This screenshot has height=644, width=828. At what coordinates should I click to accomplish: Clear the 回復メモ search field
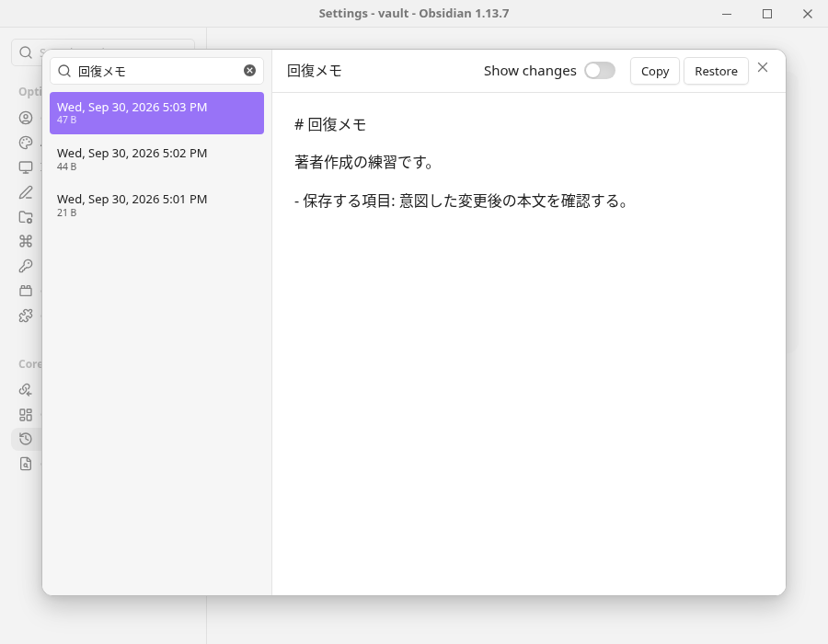tap(249, 71)
